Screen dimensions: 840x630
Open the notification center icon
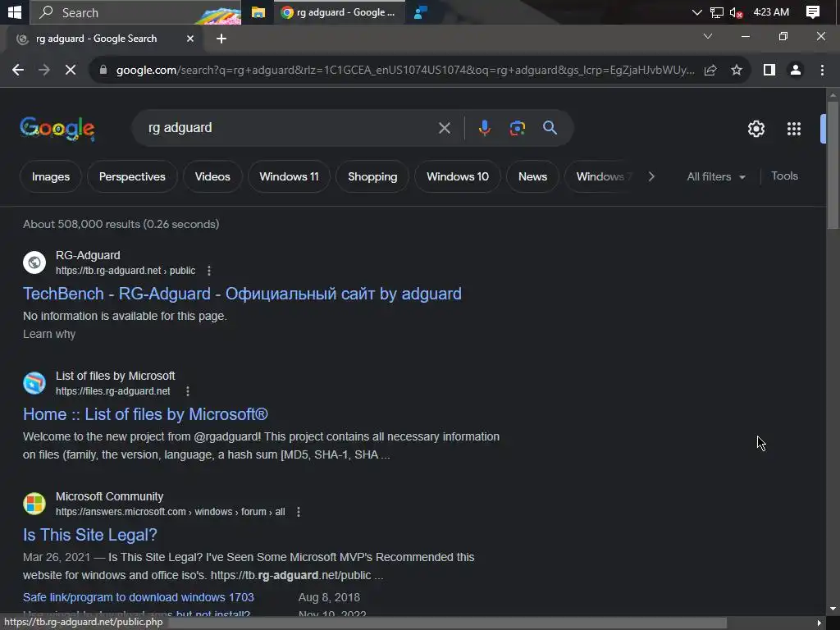813,12
